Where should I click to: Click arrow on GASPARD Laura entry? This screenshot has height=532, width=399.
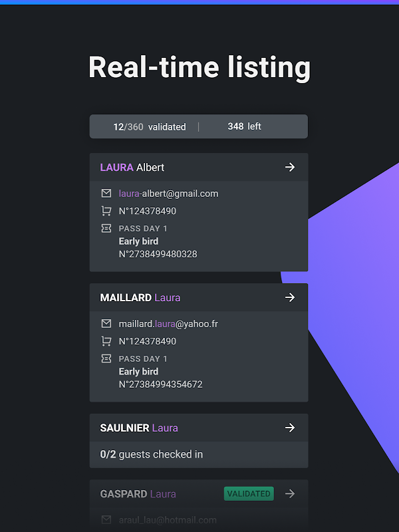click(x=290, y=494)
